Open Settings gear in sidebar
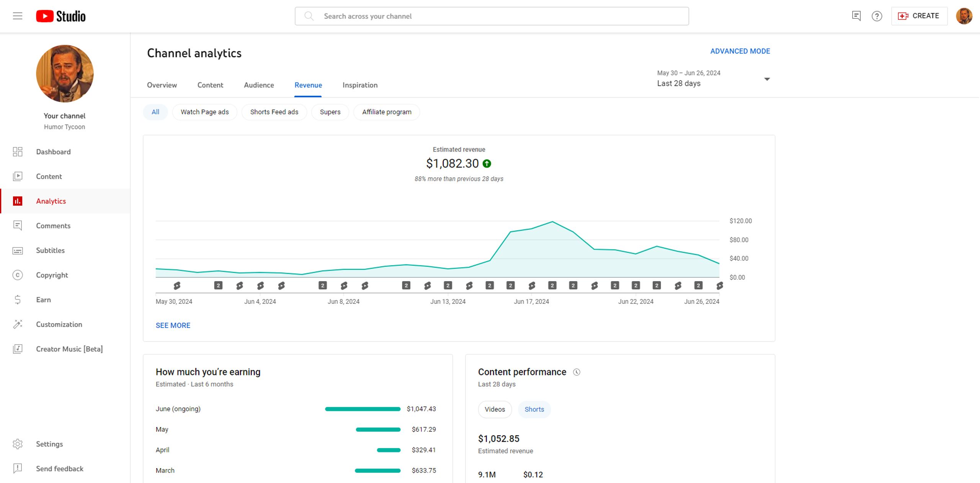The height and width of the screenshot is (483, 980). click(x=18, y=444)
